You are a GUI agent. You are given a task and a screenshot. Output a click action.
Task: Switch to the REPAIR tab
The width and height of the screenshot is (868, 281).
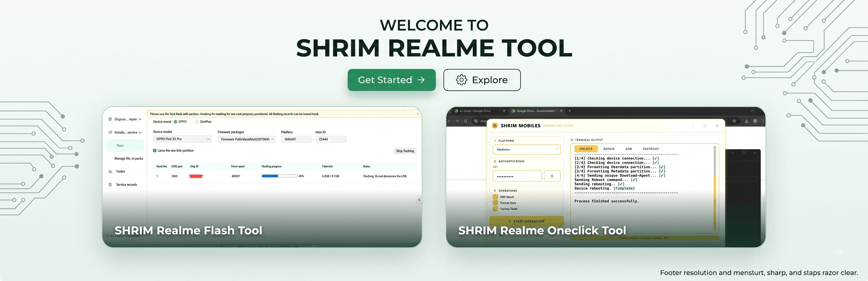pos(609,149)
